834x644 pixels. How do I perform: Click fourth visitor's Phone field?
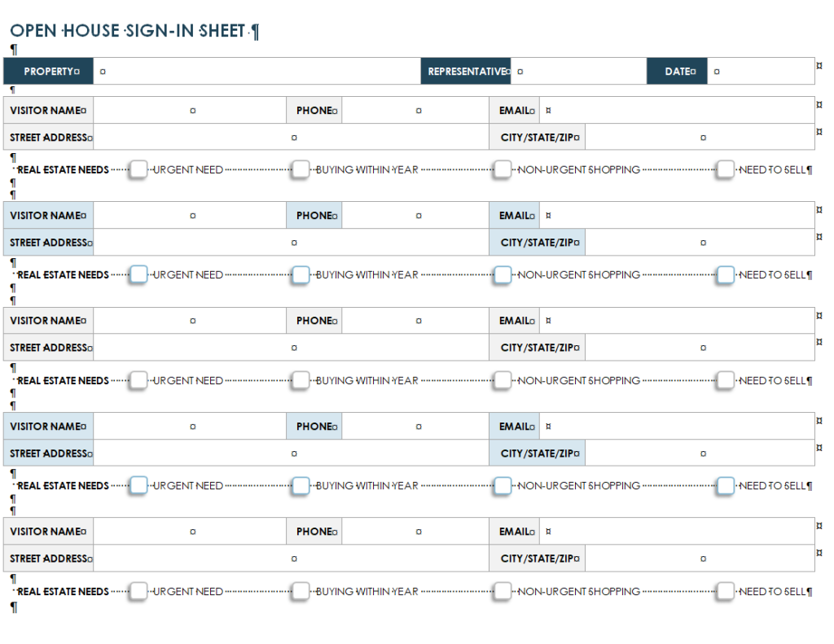pyautogui.click(x=415, y=427)
